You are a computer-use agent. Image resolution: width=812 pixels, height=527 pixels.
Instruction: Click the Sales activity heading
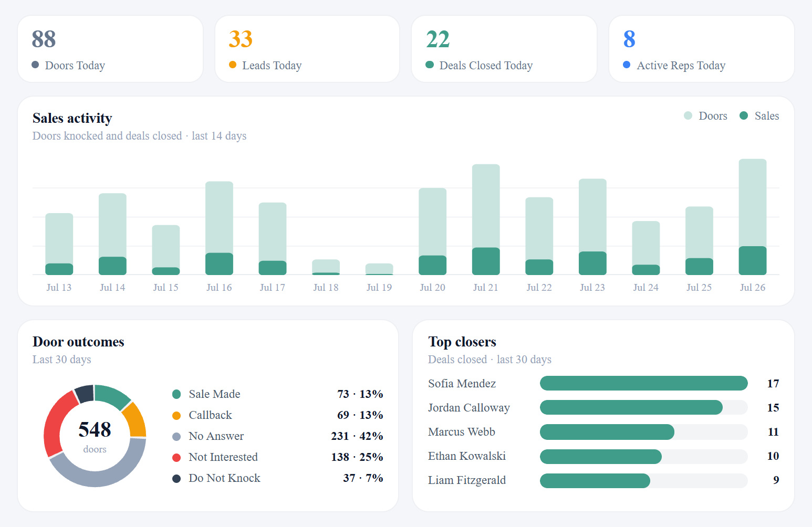(72, 118)
